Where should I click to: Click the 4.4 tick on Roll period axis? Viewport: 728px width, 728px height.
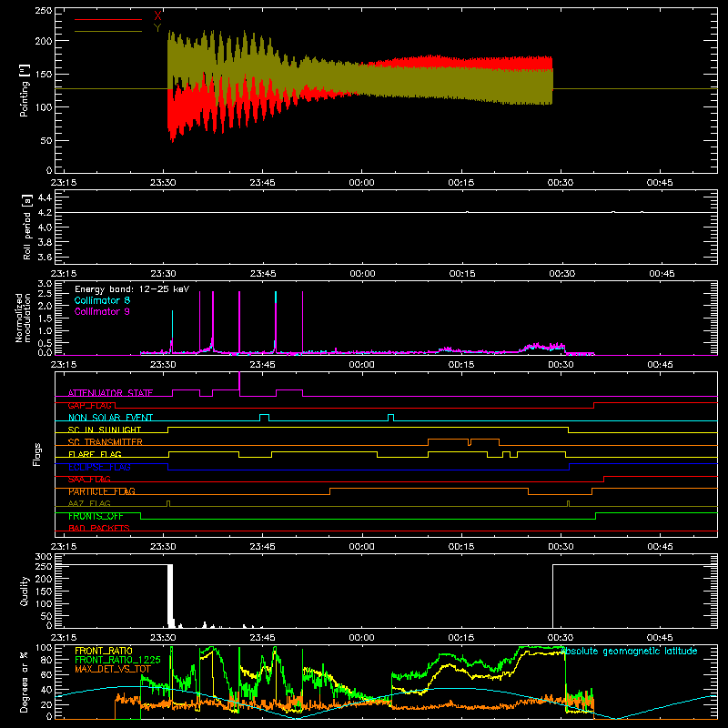45,197
